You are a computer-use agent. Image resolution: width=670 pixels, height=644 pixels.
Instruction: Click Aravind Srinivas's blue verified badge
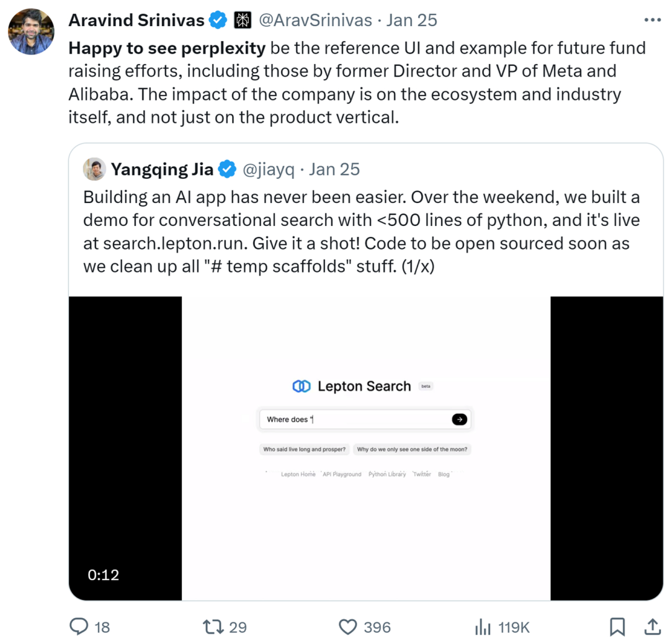217,19
